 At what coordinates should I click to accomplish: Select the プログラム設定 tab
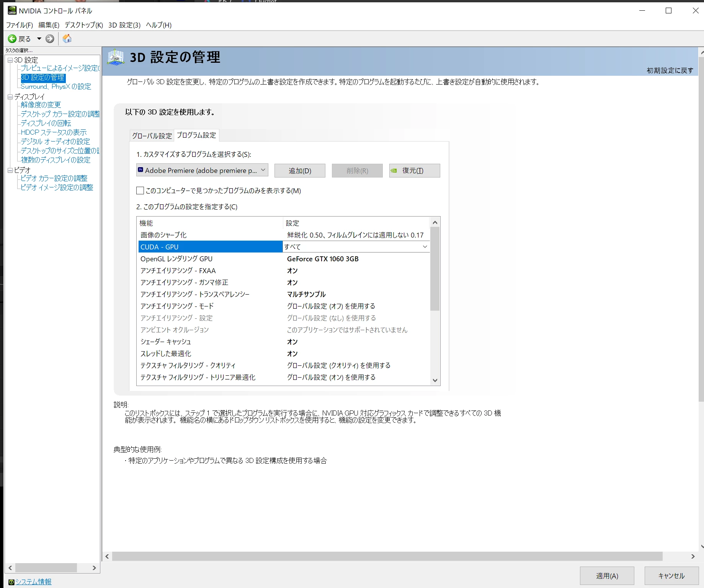tap(196, 135)
